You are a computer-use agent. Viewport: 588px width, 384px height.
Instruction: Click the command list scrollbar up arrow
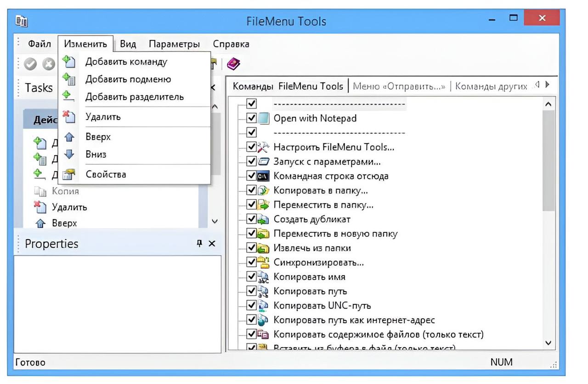(x=548, y=105)
